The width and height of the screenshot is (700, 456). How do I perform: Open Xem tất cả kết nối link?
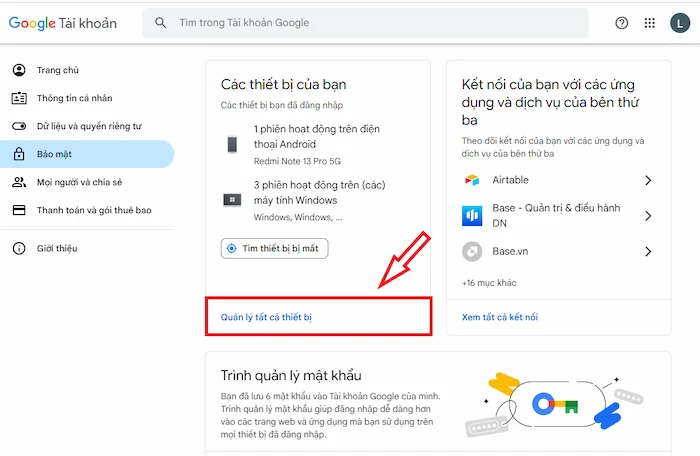(x=500, y=317)
